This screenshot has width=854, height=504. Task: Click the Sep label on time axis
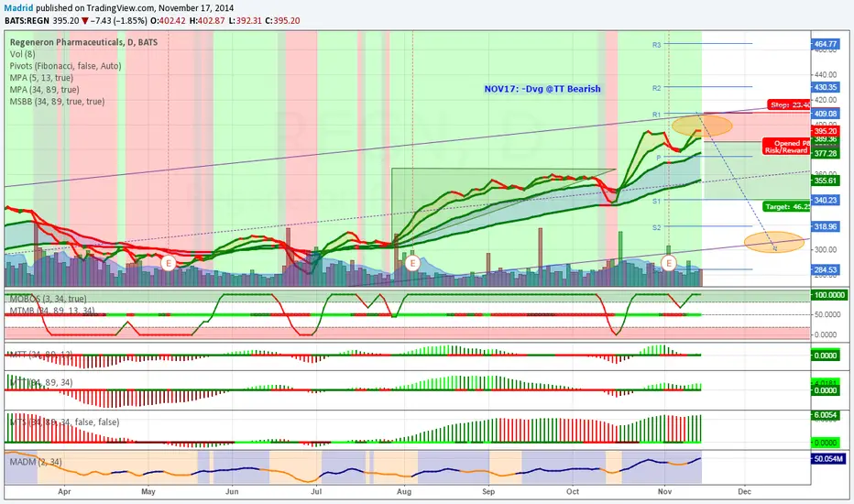(x=488, y=491)
